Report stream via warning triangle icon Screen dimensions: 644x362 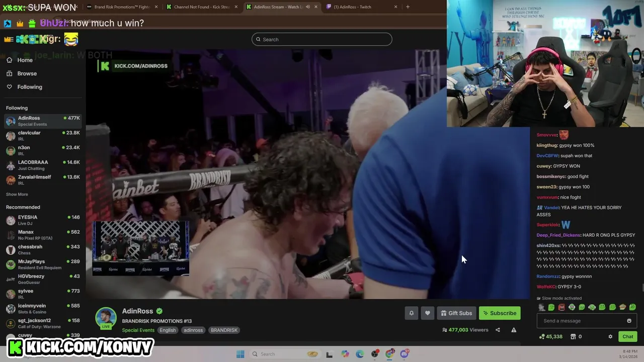(514, 330)
